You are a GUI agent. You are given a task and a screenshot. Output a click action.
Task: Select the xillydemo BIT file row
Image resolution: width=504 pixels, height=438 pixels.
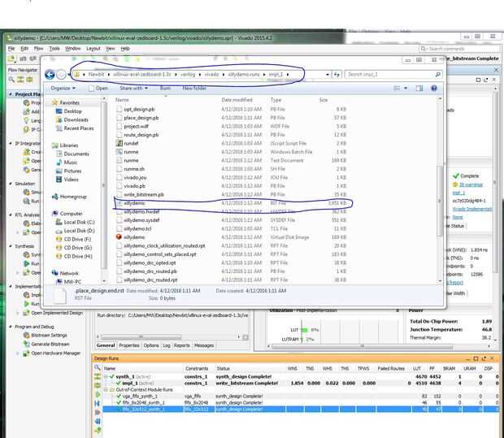click(231, 203)
